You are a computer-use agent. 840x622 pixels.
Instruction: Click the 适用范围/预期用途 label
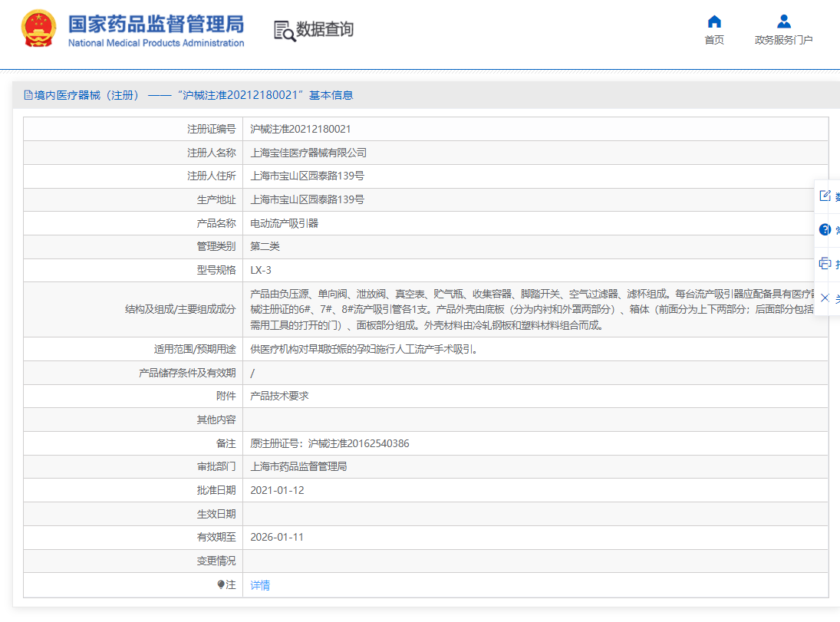point(195,349)
